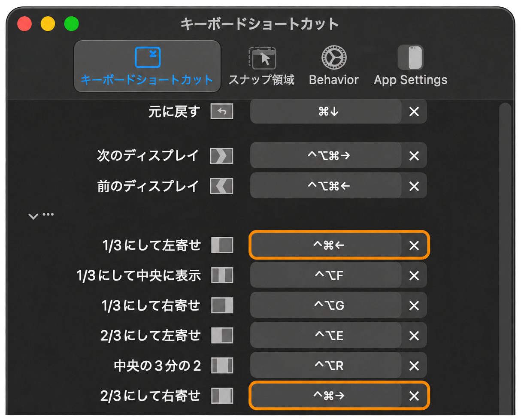Clear the 1/3にして中央に表示 shortcut
The width and height of the screenshot is (521, 420).
414,275
